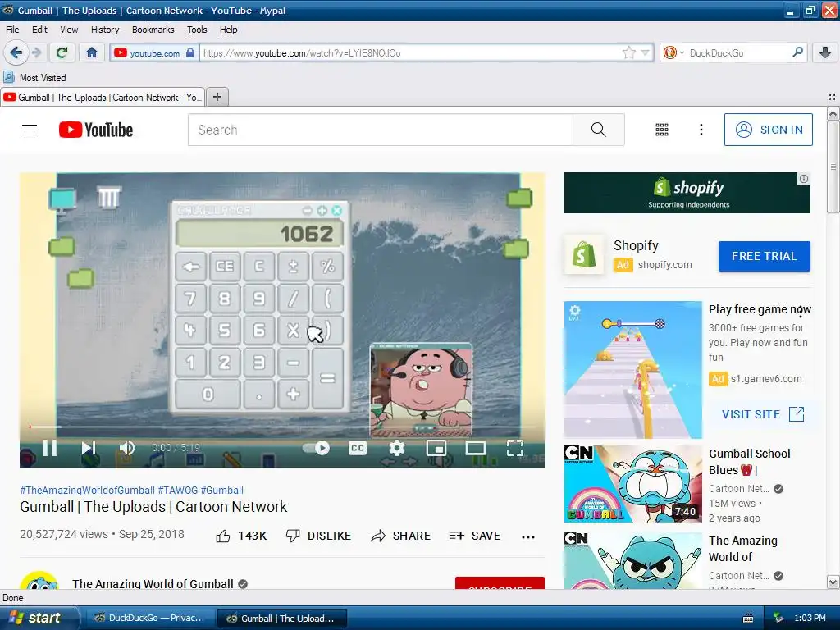The width and height of the screenshot is (840, 630).
Task: Pause the video
Action: (x=49, y=448)
